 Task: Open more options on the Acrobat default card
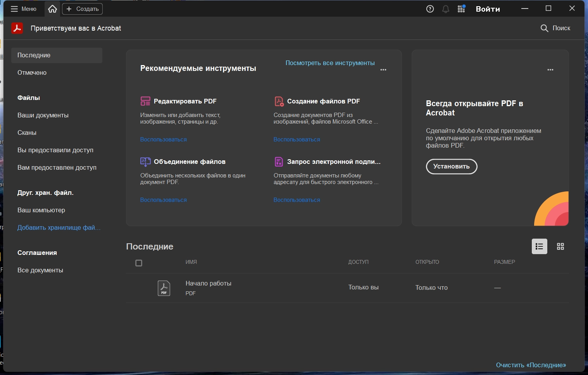550,70
